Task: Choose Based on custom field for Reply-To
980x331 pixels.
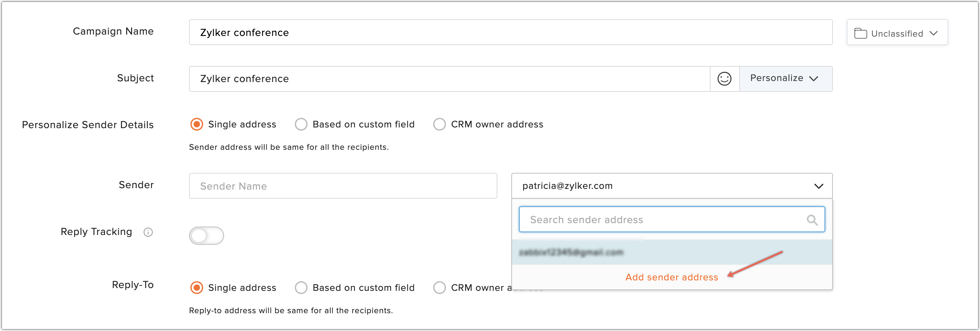Action: tap(301, 288)
